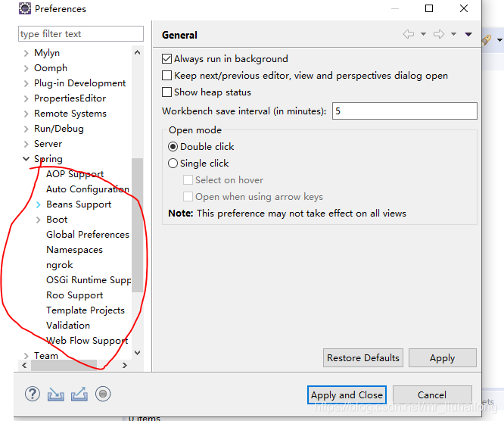Select Auto Configuration preference page
This screenshot has width=504, height=421.
(88, 189)
